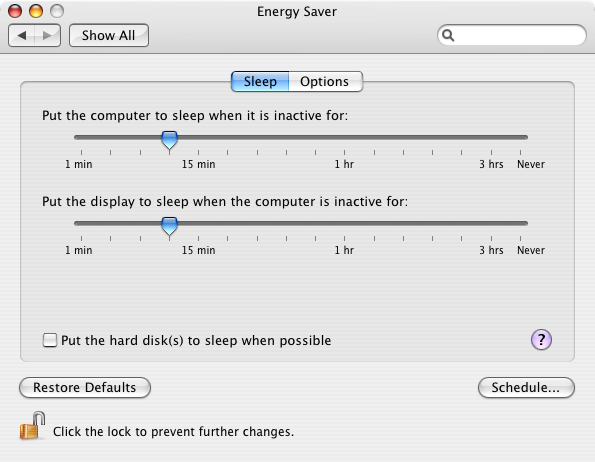Click the computer sleep slider thumb
The image size is (595, 462).
(169, 140)
